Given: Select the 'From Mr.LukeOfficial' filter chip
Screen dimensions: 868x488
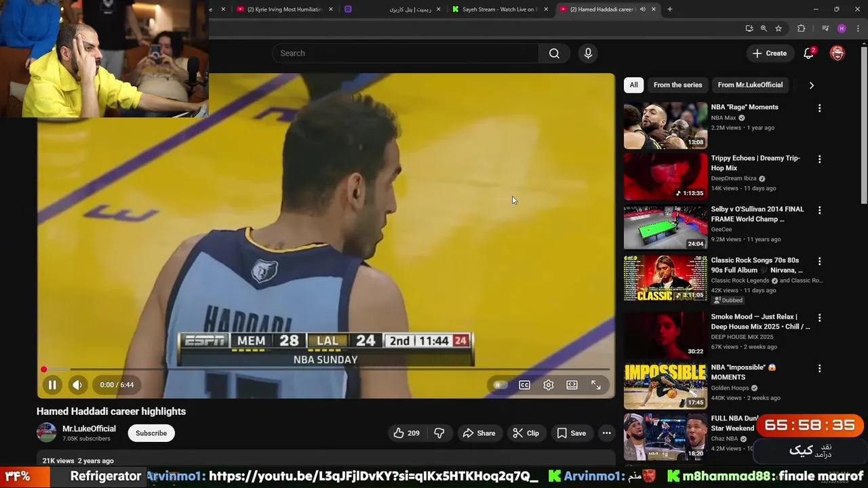Looking at the screenshot, I should [x=750, y=85].
